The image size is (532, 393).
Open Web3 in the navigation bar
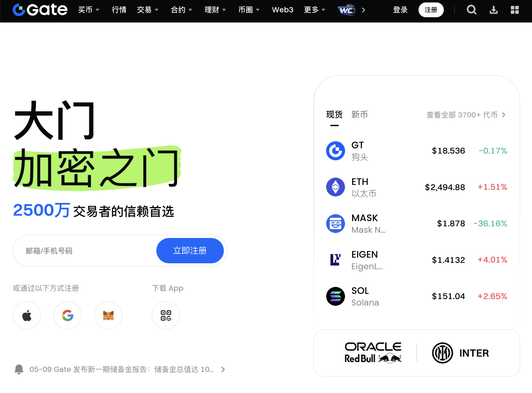pos(283,10)
